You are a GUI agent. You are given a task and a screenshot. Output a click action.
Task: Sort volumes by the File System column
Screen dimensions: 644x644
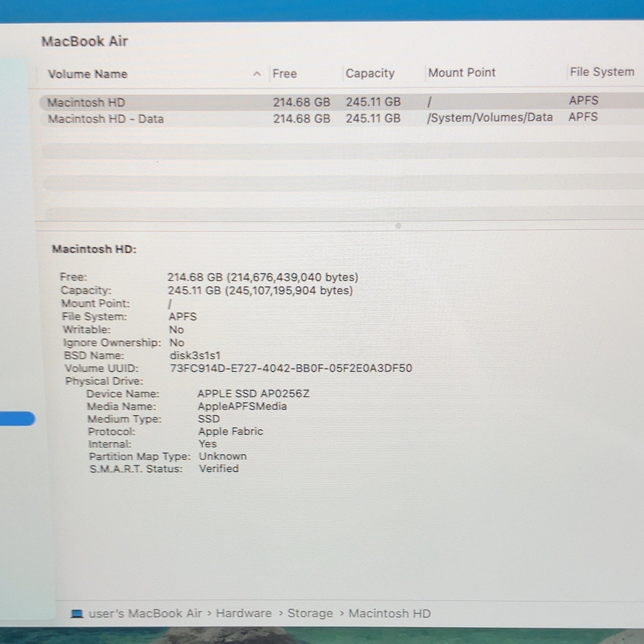(x=602, y=72)
